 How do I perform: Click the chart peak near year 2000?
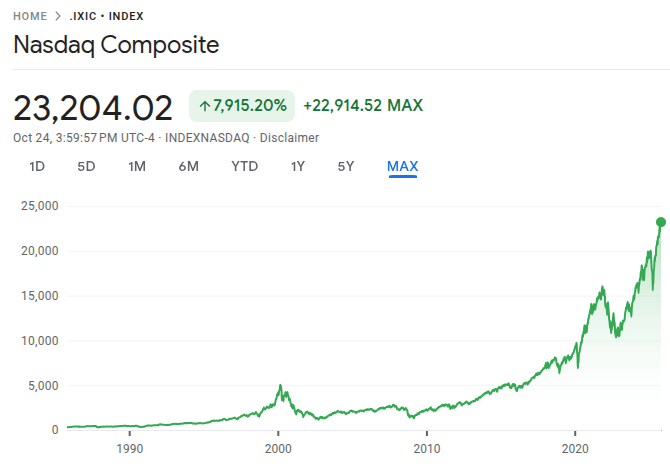pos(280,385)
